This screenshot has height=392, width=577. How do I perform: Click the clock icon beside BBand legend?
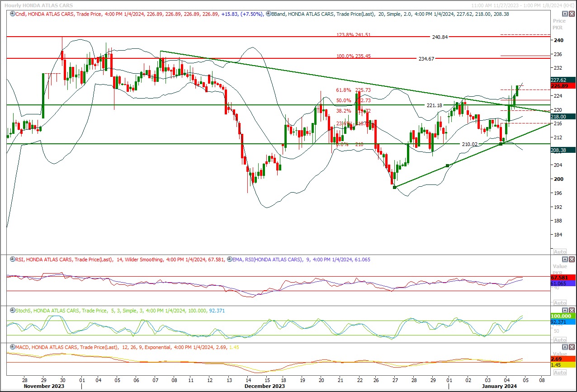[268, 14]
